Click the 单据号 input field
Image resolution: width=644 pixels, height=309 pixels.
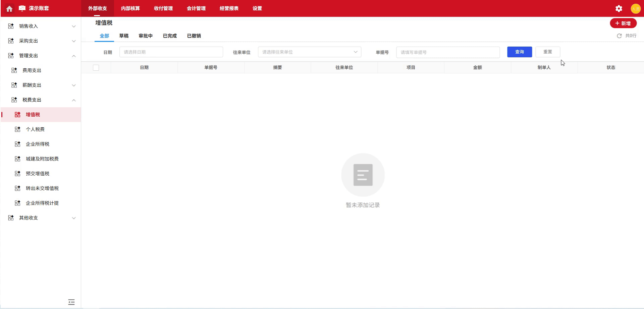click(x=448, y=52)
